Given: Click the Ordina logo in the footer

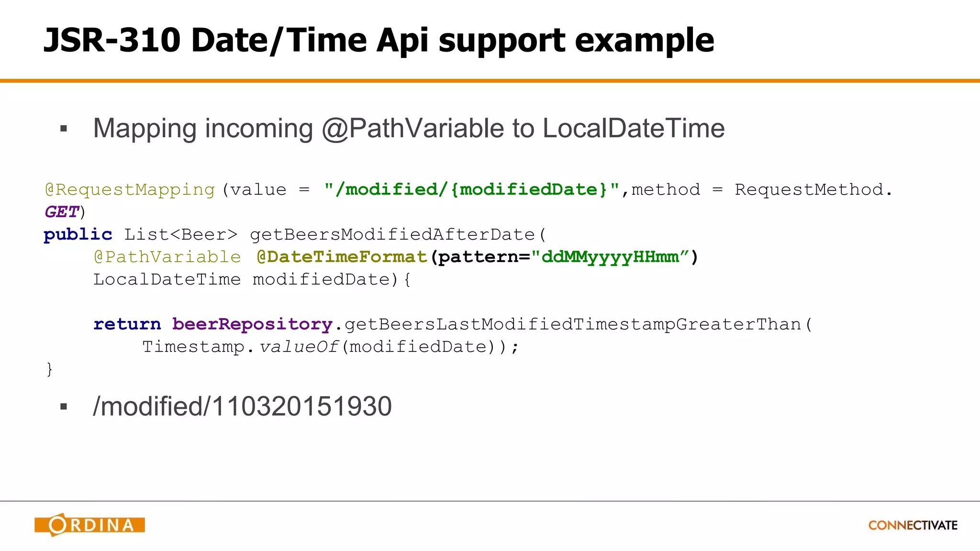Looking at the screenshot, I should [x=90, y=525].
